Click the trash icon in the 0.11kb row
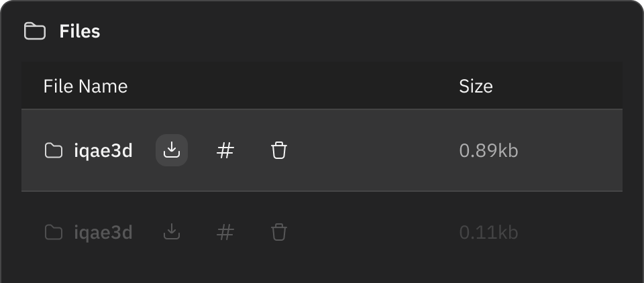This screenshot has width=644, height=283. (279, 232)
